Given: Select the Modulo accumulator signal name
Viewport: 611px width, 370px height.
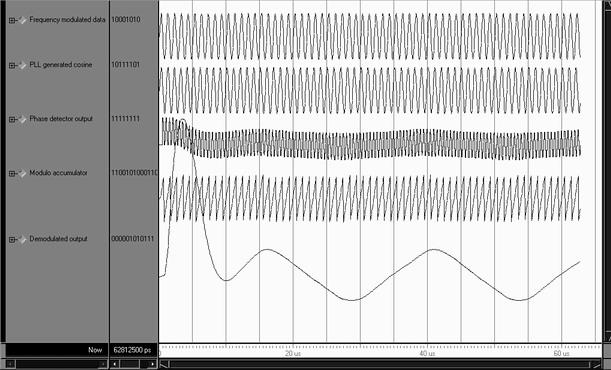Looking at the screenshot, I should coord(58,173).
